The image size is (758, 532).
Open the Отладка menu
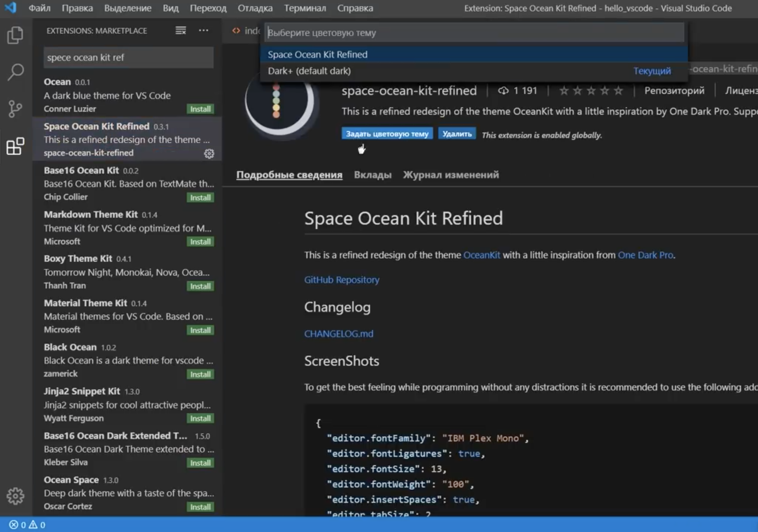255,8
